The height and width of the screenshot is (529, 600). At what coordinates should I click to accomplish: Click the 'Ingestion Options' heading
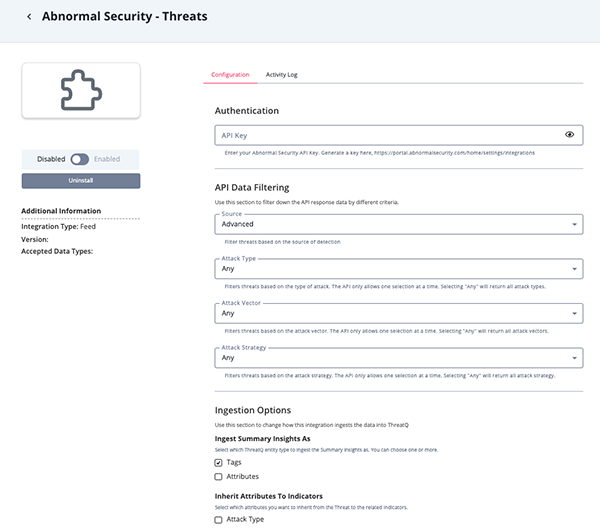click(253, 410)
